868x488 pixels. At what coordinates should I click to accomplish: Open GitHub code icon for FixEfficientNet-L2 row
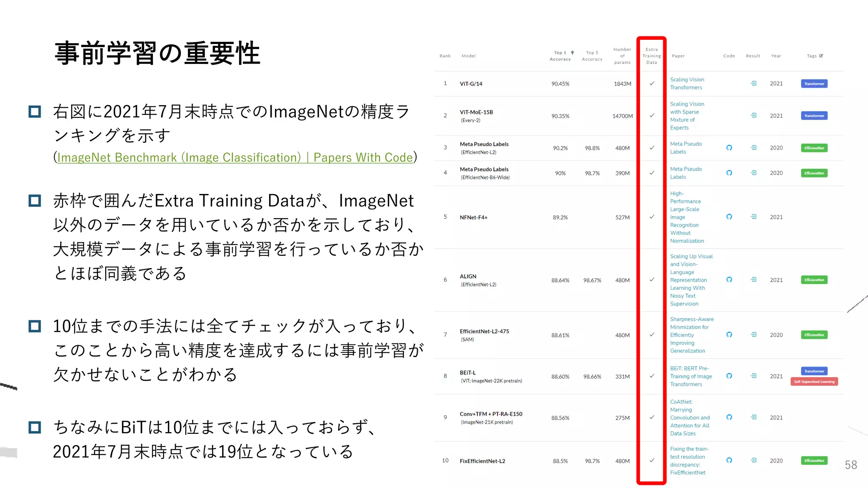coord(729,460)
